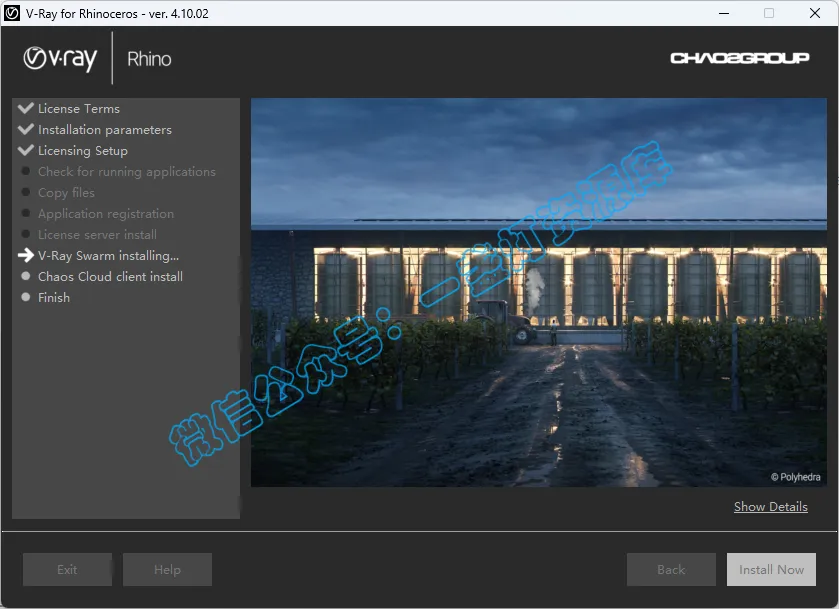The width and height of the screenshot is (839, 609).
Task: Click bullet beside License server install
Action: [x=26, y=234]
